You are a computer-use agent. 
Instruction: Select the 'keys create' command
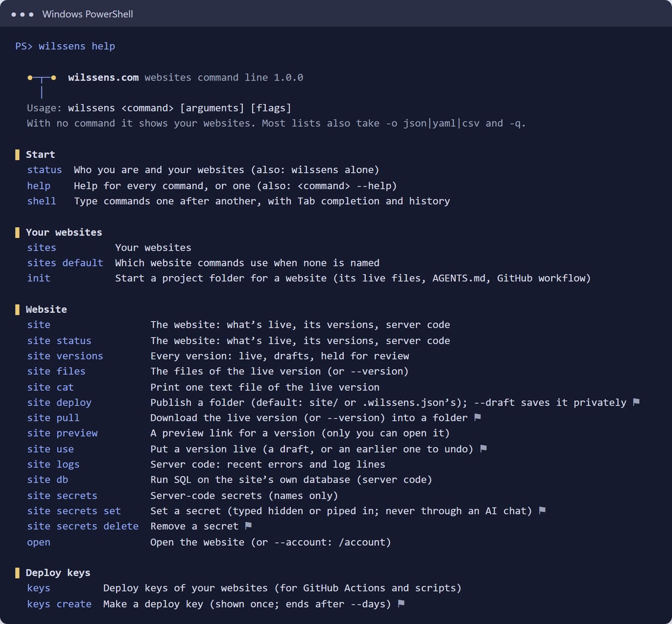pos(59,604)
